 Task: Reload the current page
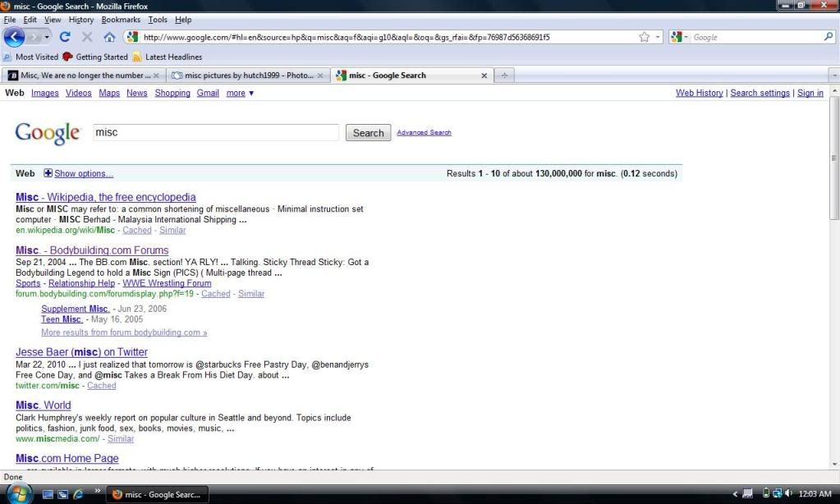tap(65, 37)
